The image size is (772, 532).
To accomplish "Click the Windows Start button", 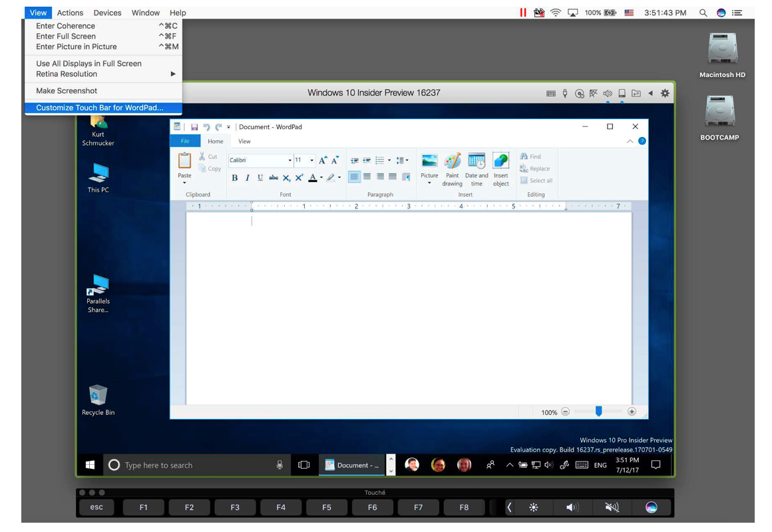I will point(90,465).
